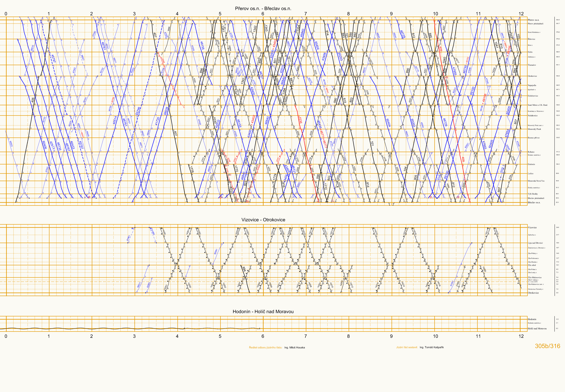Viewport: 565px width, 392px height.
Task: Click the Přerov os.n. - Břeclav os.n. title
Action: [x=263, y=9]
